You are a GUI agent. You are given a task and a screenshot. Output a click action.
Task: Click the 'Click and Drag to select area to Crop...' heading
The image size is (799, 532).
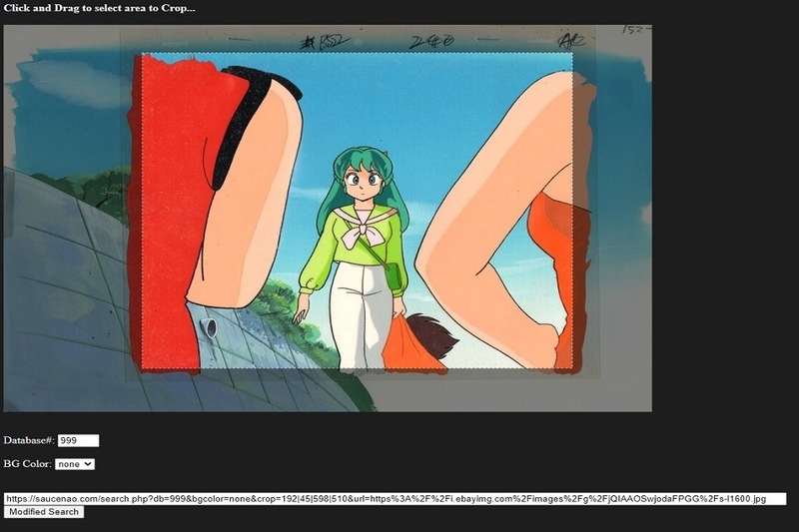(99, 8)
